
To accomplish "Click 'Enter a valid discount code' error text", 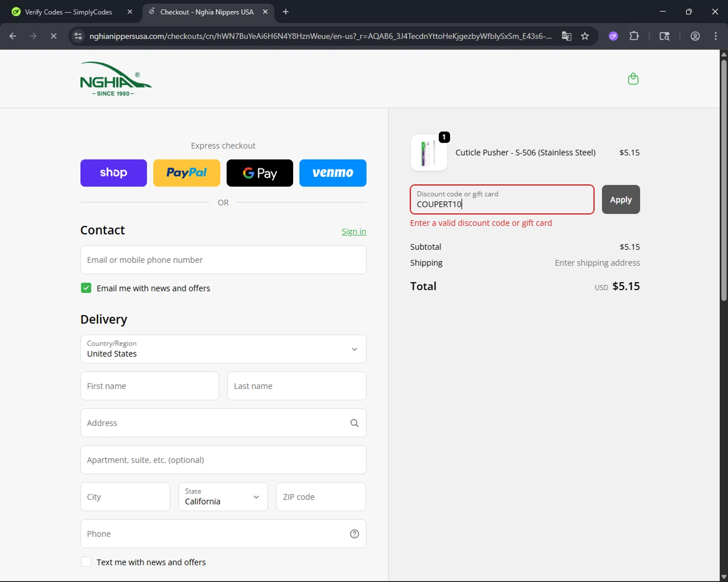I will [481, 223].
